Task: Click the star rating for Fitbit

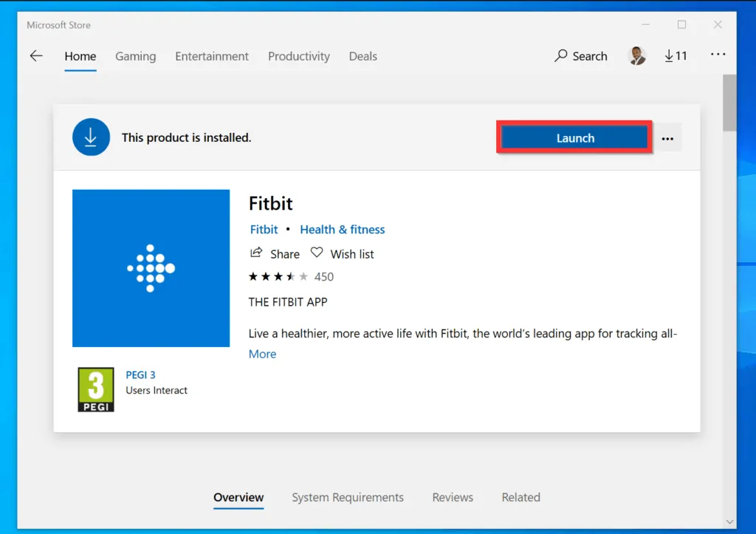Action: 278,277
